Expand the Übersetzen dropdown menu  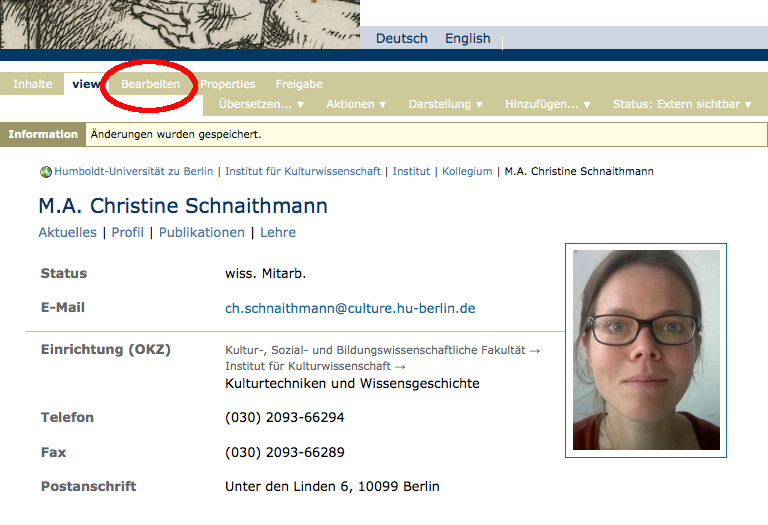coord(261,104)
